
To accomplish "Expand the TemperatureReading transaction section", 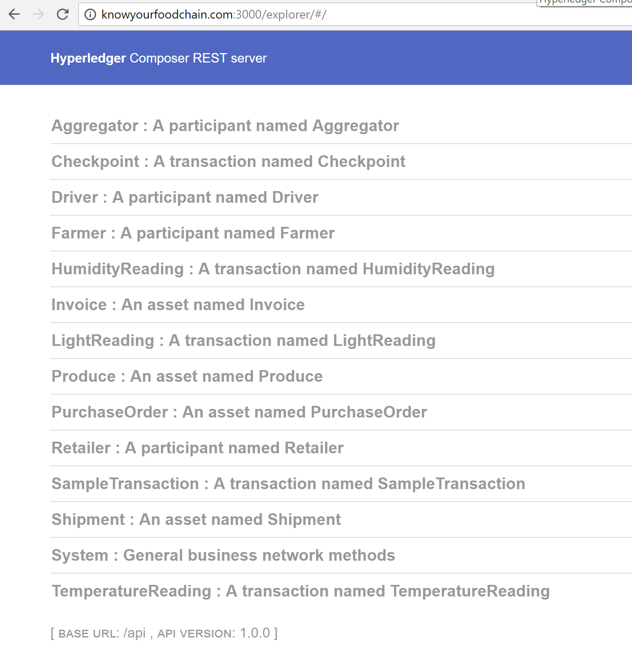I will click(x=300, y=591).
